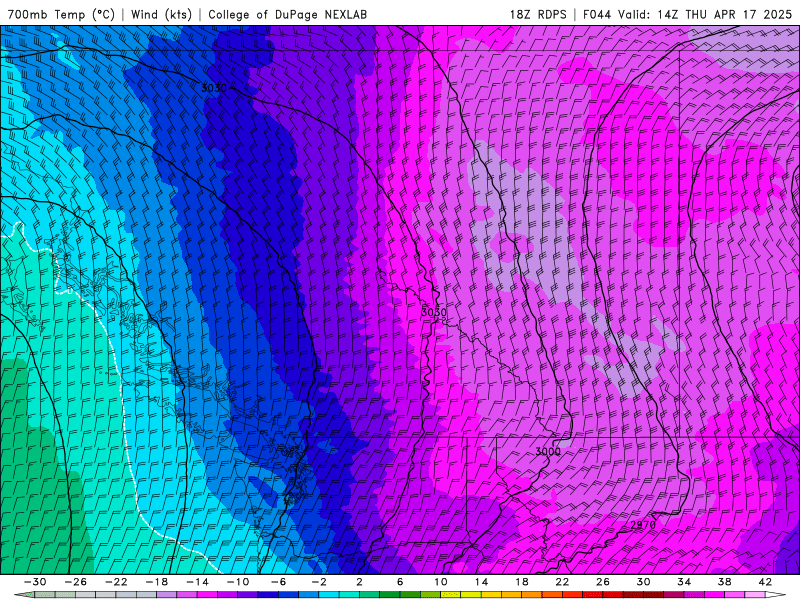Click the 14 value on the temperature scale
The height and width of the screenshot is (600, 800).
pyautogui.click(x=481, y=582)
